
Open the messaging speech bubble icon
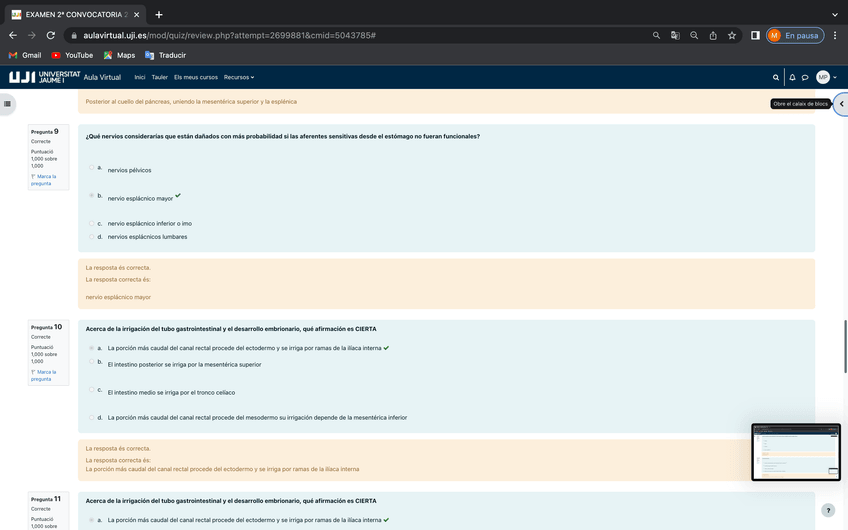805,77
